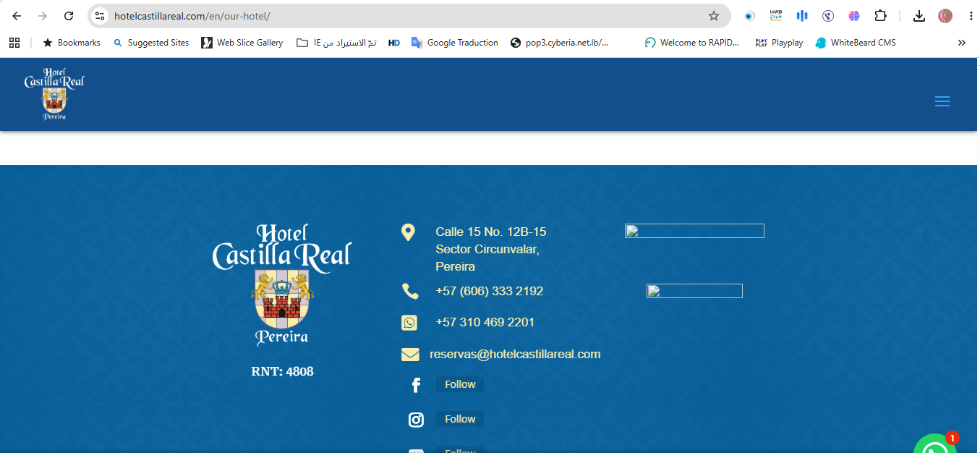This screenshot has width=980, height=453.
Task: Click the purple Viber-style extension icon
Action: [828, 16]
